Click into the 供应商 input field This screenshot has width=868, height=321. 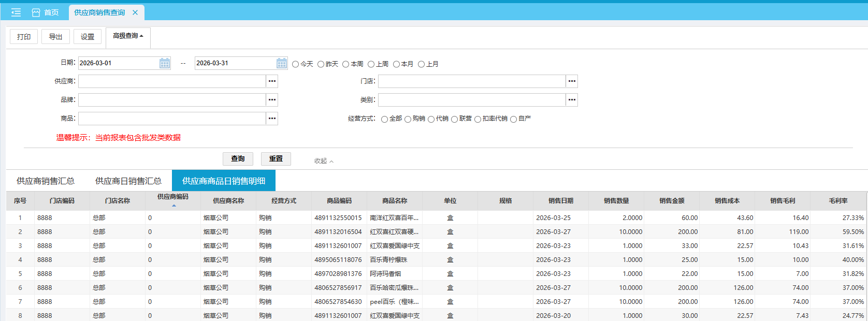tap(172, 81)
